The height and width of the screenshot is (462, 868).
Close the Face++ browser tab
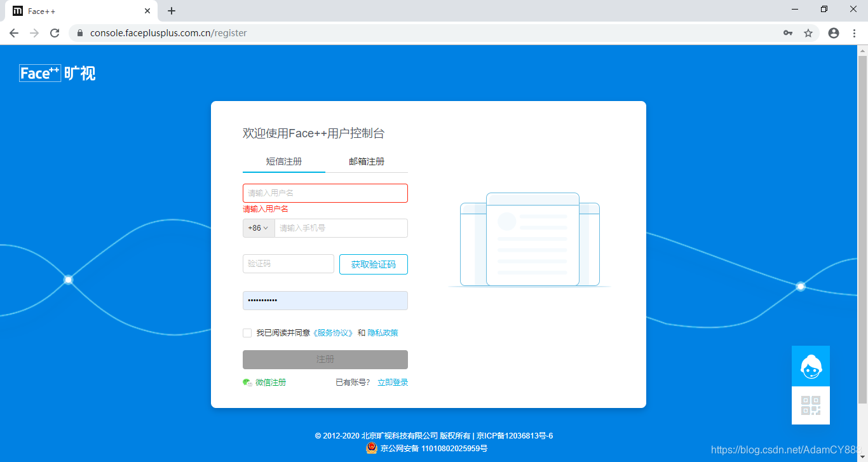pos(147,11)
